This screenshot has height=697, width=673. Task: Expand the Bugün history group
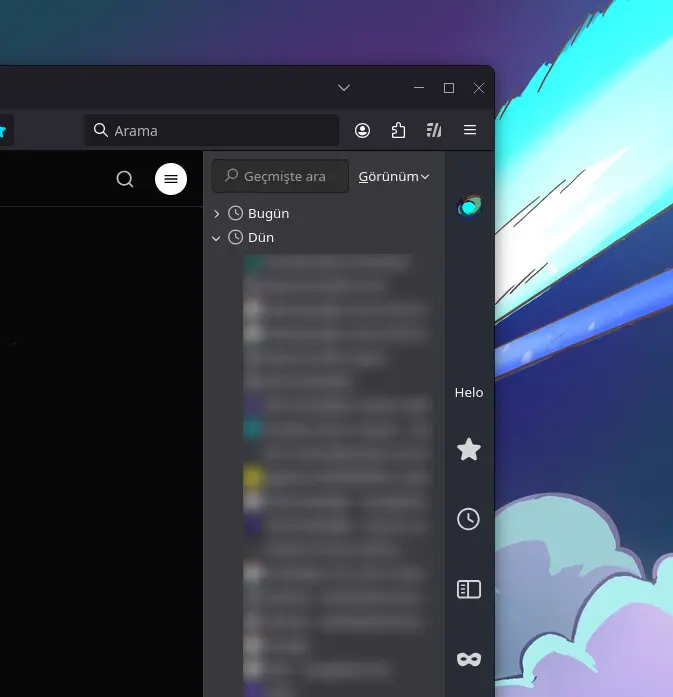click(216, 214)
